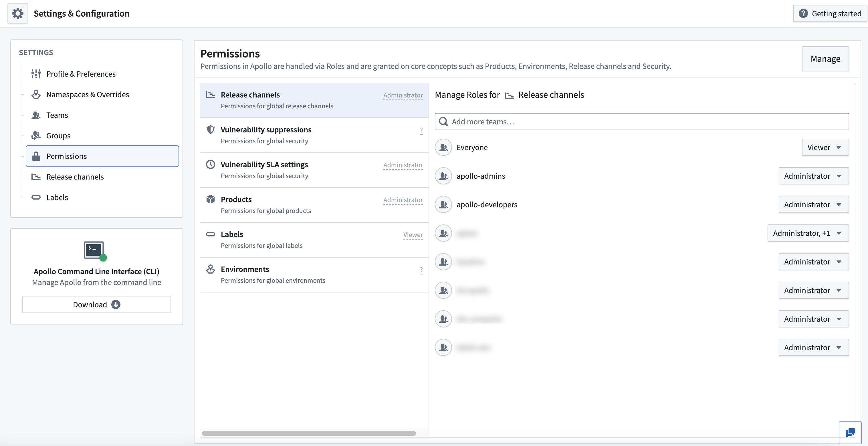This screenshot has height=446, width=868.
Task: Click the apollo-admins team avatar icon
Action: click(443, 176)
